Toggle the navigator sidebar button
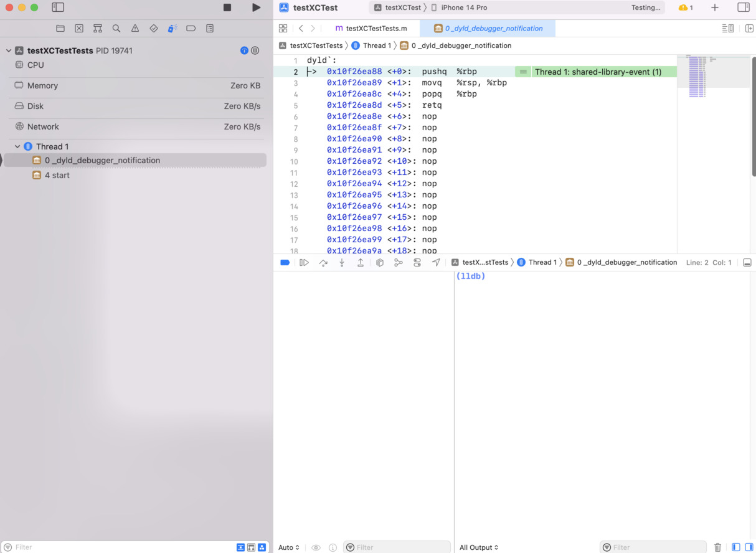The width and height of the screenshot is (756, 553). pyautogui.click(x=58, y=7)
